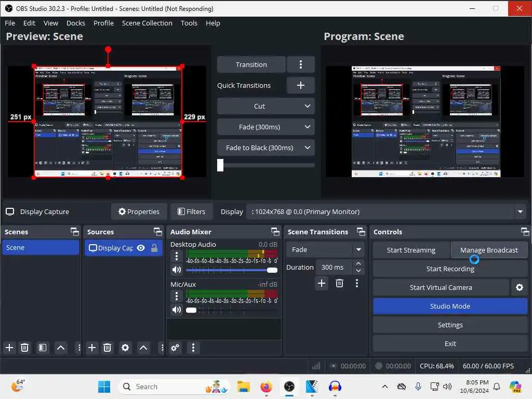Open the Docks menu
This screenshot has height=399, width=532.
(76, 23)
